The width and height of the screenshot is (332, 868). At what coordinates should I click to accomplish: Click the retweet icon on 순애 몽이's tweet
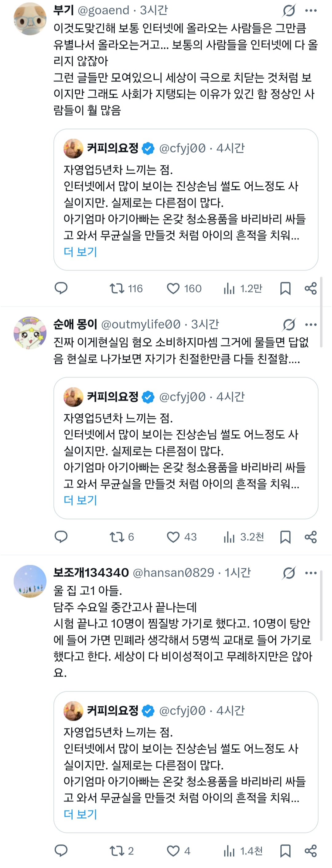tap(118, 538)
